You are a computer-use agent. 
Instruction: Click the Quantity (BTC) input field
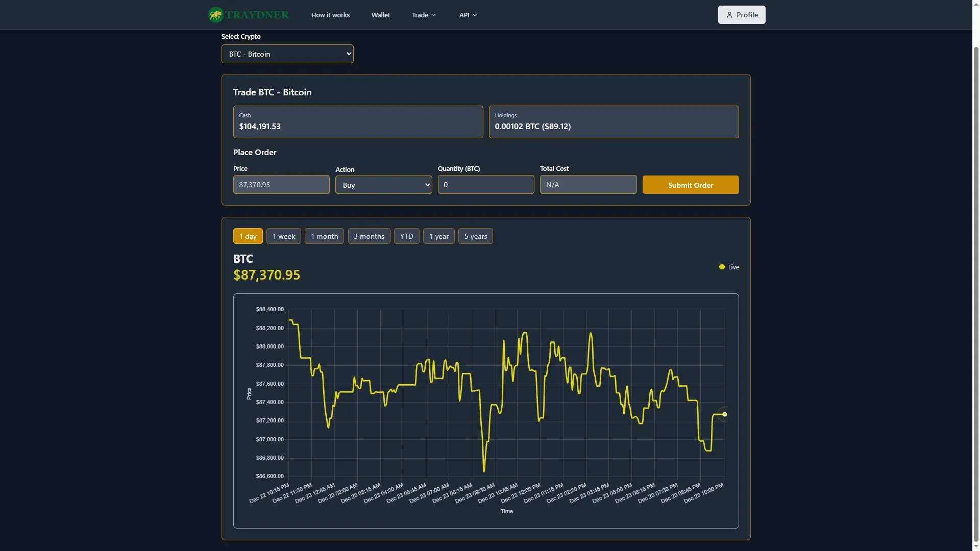point(486,185)
